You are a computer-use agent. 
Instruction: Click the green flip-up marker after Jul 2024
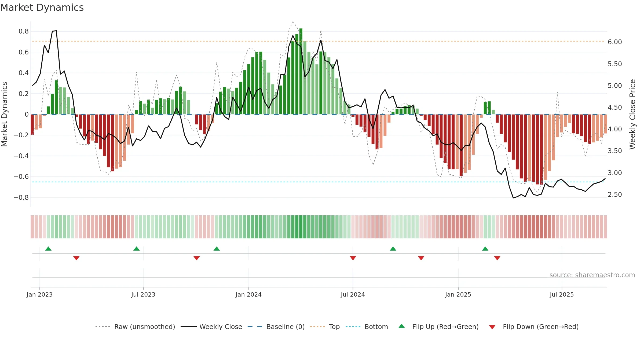point(393,249)
